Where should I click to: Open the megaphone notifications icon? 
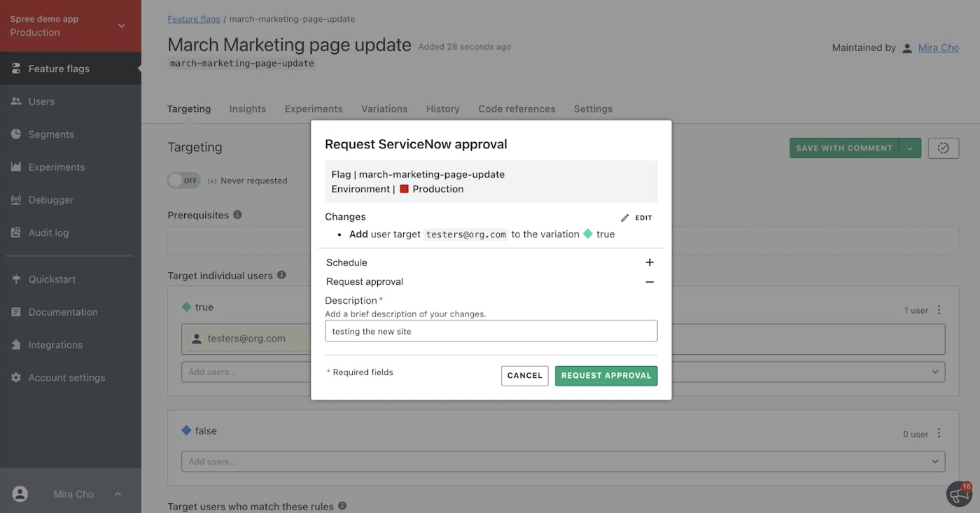tap(958, 493)
